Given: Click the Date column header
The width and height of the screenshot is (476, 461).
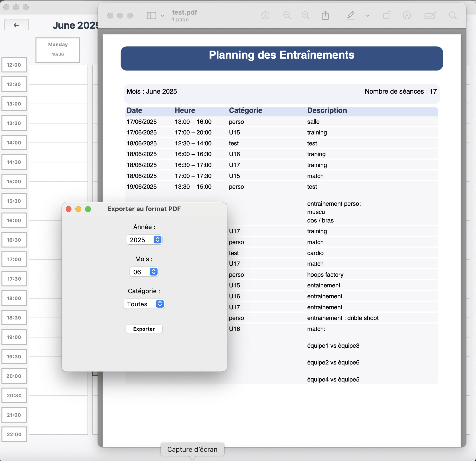Looking at the screenshot, I should (x=134, y=110).
